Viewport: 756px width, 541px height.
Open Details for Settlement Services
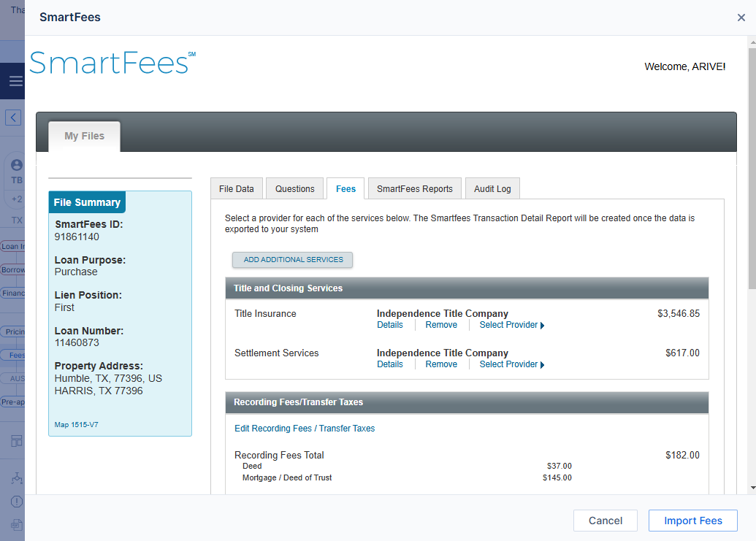389,364
